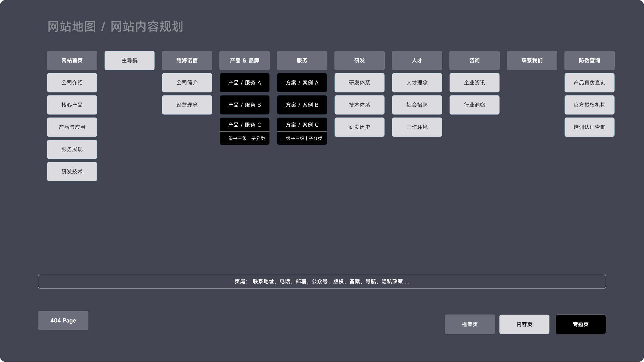Open the 行业洞察 box

pyautogui.click(x=474, y=105)
